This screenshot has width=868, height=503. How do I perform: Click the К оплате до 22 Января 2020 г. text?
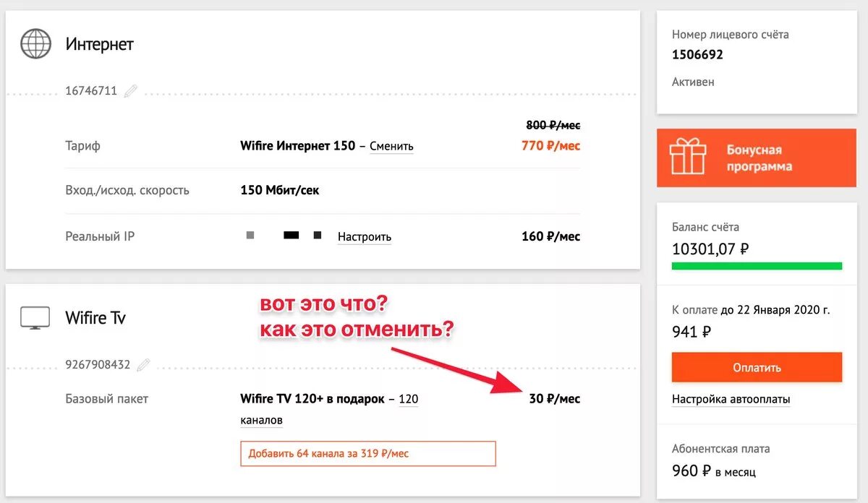pos(751,310)
